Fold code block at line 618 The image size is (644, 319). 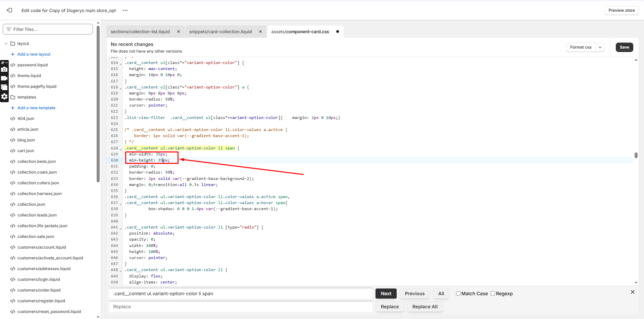click(x=121, y=88)
